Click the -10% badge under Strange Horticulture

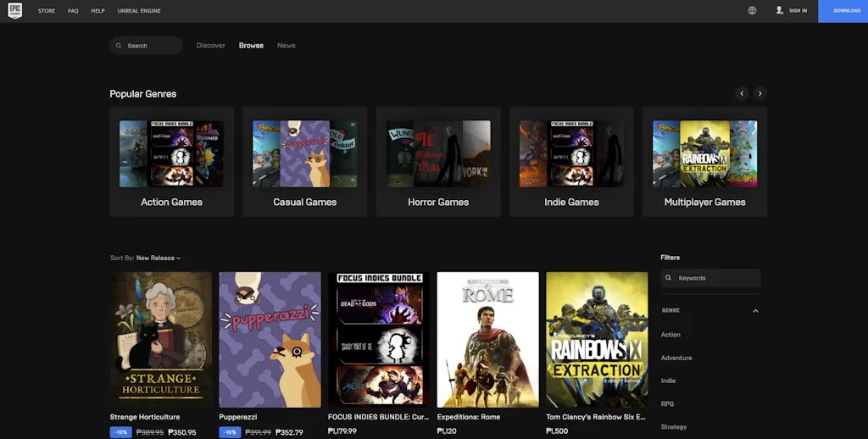coord(120,432)
